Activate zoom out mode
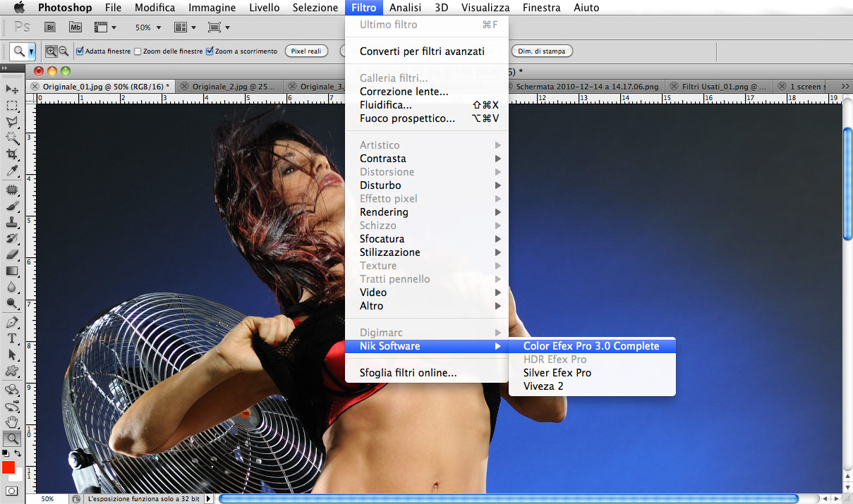This screenshot has height=504, width=853. [63, 51]
